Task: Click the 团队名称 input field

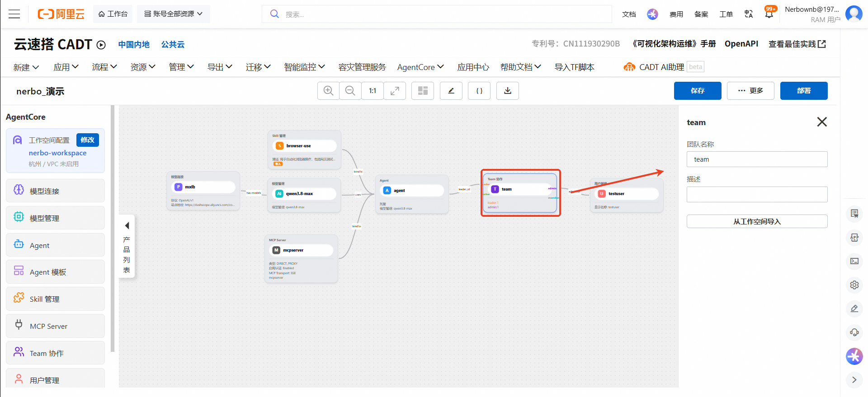Action: [x=757, y=159]
